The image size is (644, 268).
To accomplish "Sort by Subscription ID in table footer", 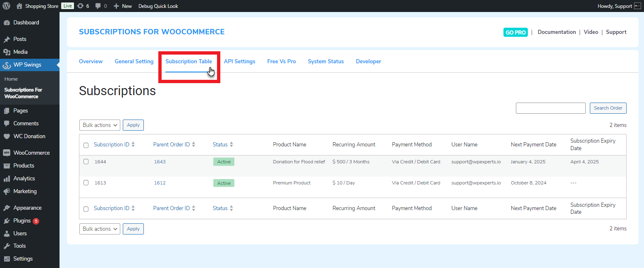I will 114,208.
